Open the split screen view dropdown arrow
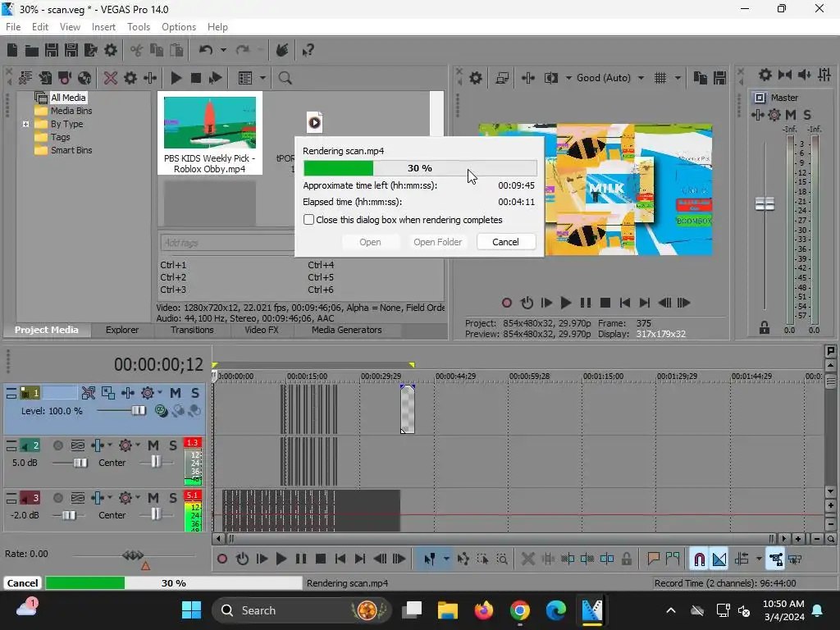Screen dimensions: 840x630 point(568,78)
